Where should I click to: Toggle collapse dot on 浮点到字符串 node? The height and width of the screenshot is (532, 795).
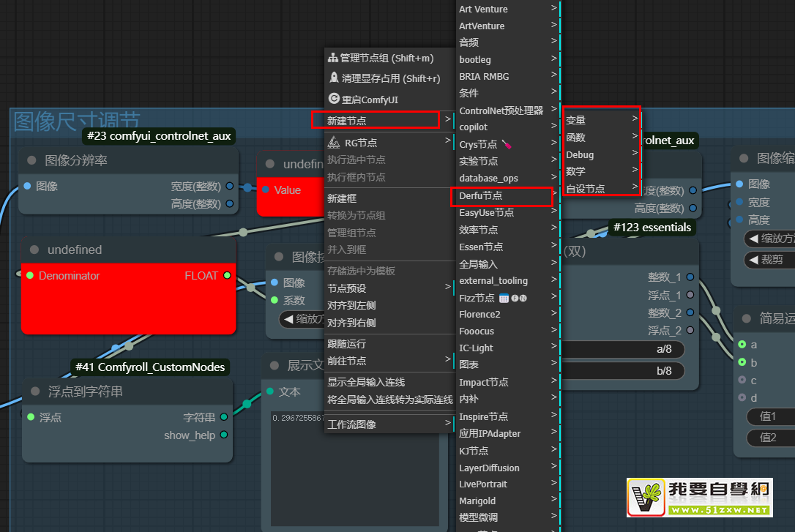tap(31, 392)
